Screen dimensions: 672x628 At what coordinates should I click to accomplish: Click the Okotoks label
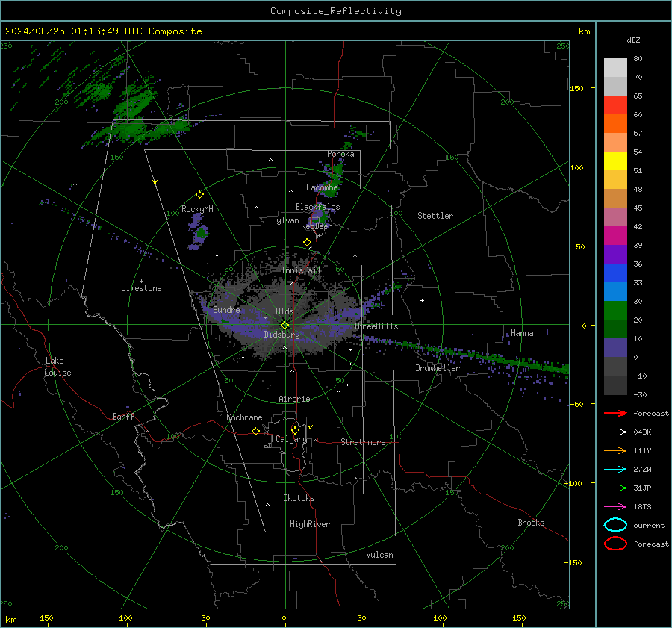[299, 498]
